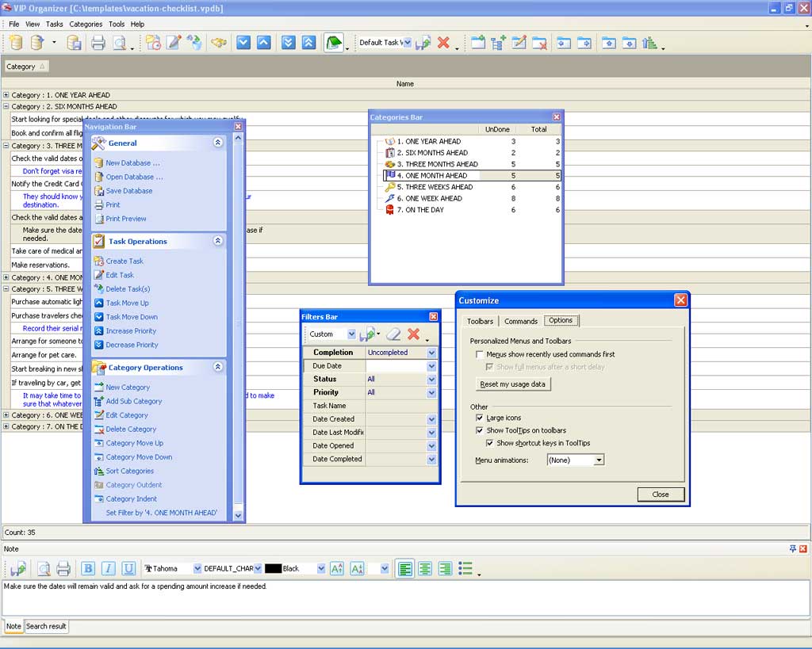Screen dimensions: 812x649
Task: Apply Underline in the note toolbar
Action: [x=128, y=568]
